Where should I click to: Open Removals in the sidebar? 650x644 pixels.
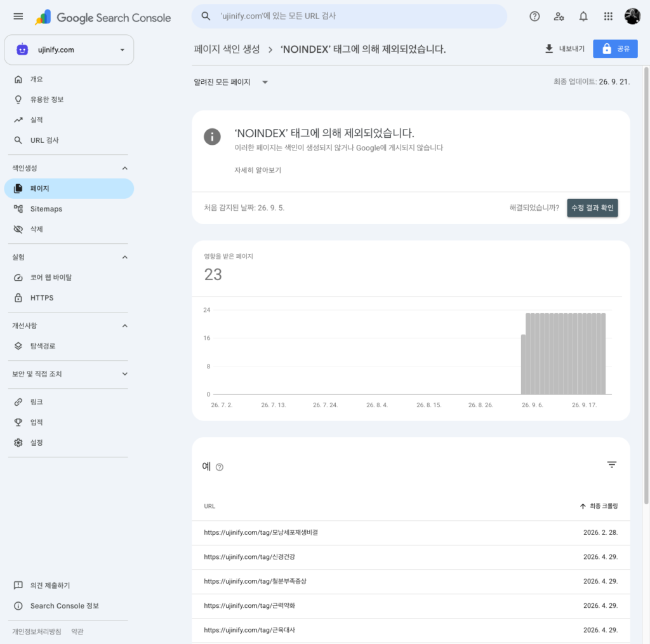click(x=69, y=229)
